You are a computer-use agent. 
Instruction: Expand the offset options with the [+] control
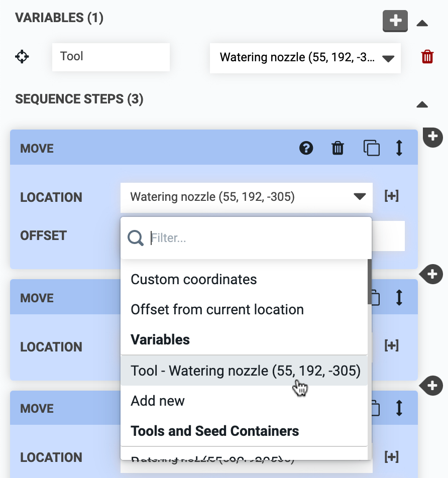391,197
